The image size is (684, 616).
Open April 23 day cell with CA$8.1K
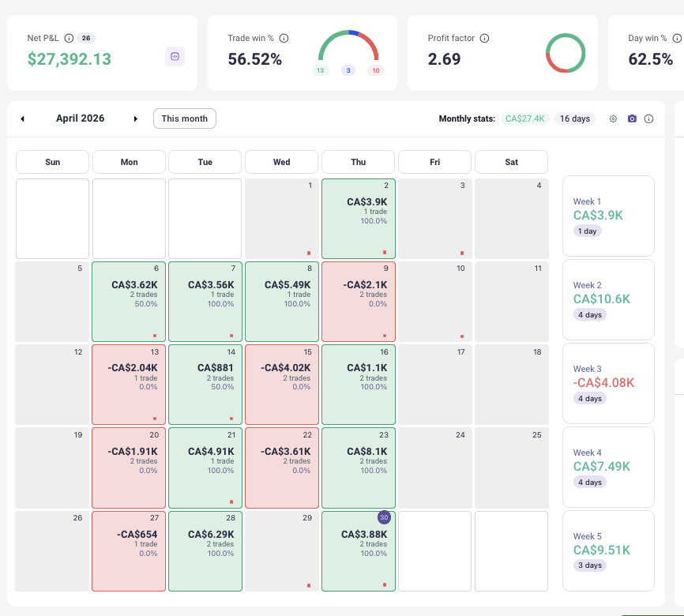click(x=358, y=468)
